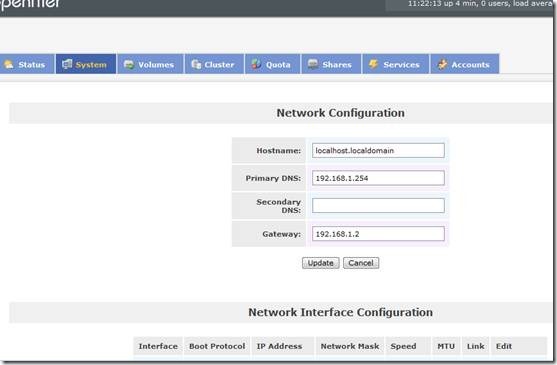This screenshot has width=557, height=365.
Task: Click the Network Interface Configuration heading
Action: click(x=340, y=312)
